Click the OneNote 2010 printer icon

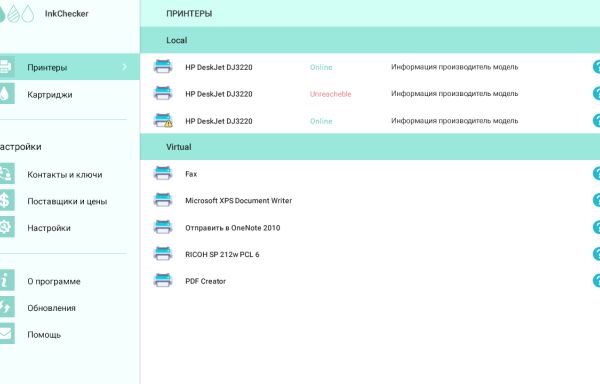coord(163,227)
